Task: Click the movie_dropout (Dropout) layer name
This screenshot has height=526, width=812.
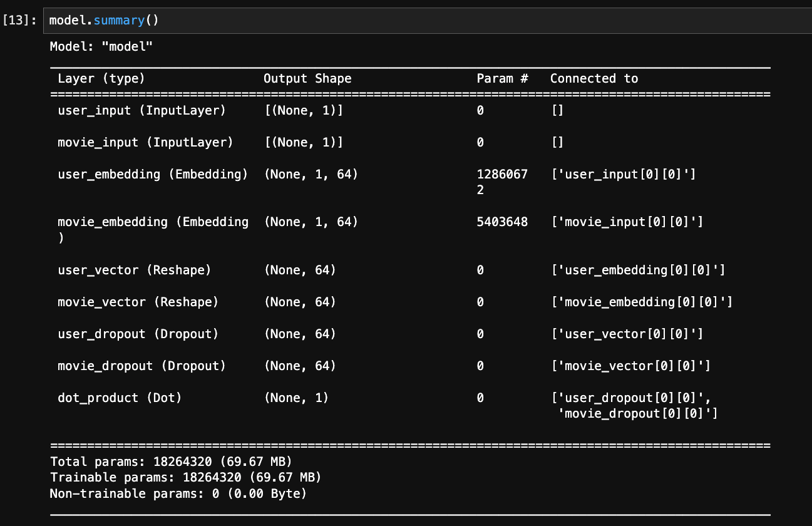Action: coord(141,366)
